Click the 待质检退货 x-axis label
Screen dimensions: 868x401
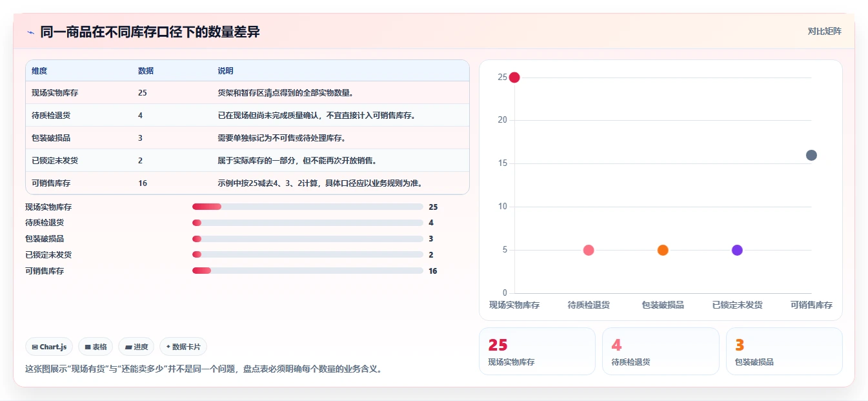pos(589,305)
